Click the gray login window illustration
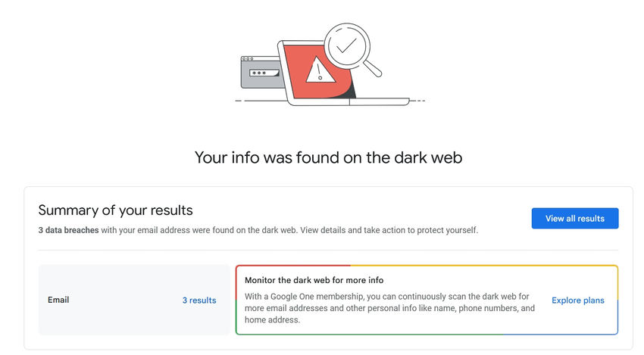Viewport: 644px width, 355px height. tap(258, 79)
